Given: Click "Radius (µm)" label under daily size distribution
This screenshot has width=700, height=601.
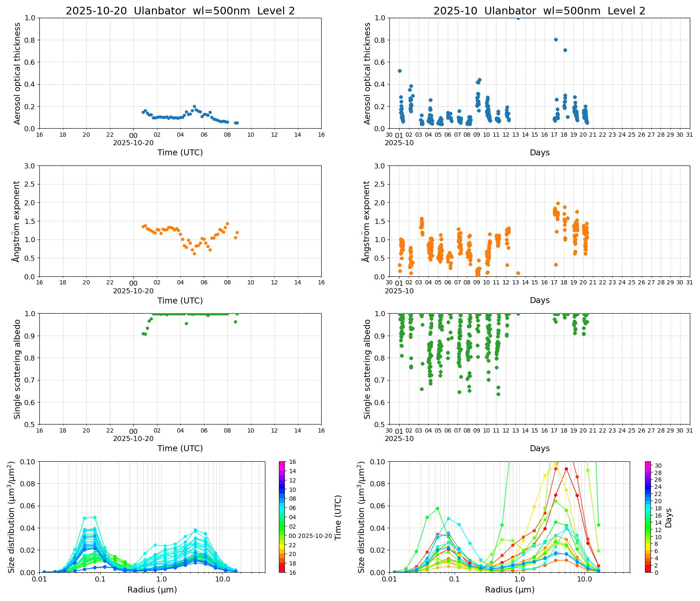Looking at the screenshot, I should click(x=152, y=590).
